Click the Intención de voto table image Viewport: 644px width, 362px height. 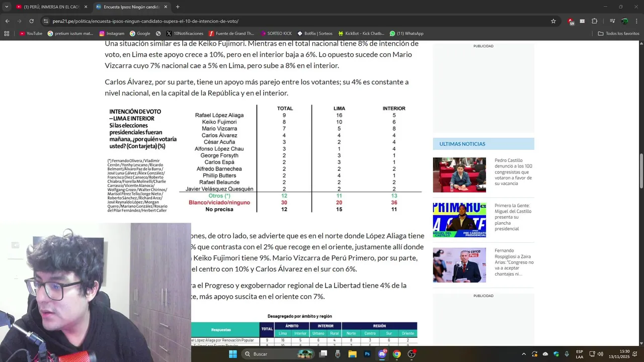pyautogui.click(x=264, y=159)
